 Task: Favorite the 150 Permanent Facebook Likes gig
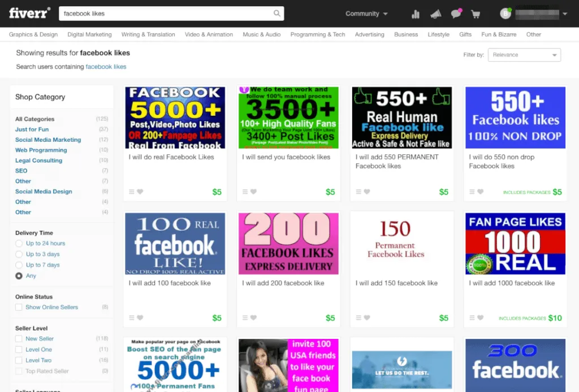pos(366,318)
